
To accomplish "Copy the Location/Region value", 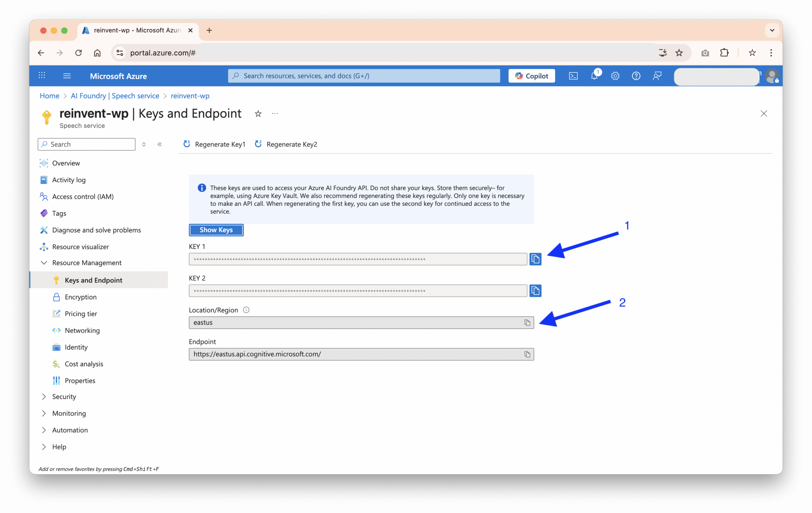I will tap(527, 322).
